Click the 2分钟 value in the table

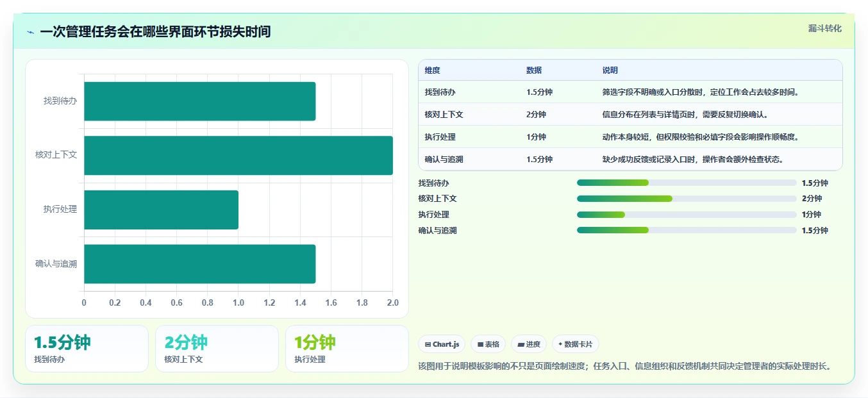536,115
